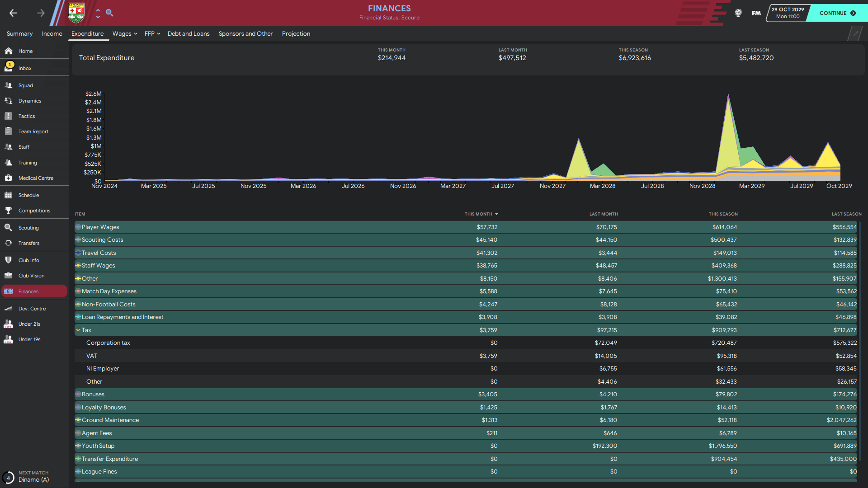Image resolution: width=868 pixels, height=488 pixels.
Task: Toggle Staff Wages graph series
Action: (78, 265)
